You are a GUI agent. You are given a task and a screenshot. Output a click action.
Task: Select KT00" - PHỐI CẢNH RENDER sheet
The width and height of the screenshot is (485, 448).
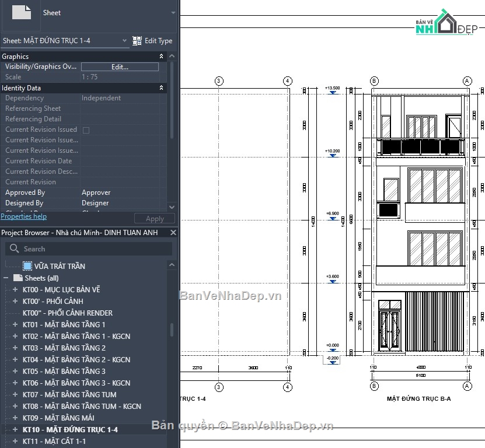68,313
